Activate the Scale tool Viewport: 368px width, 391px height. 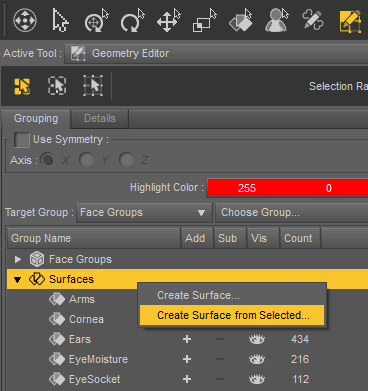[x=204, y=21]
